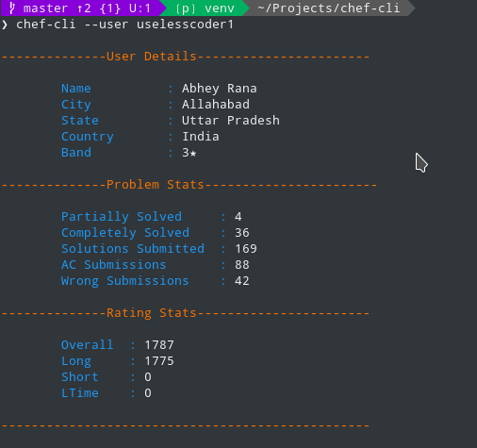Click the git branch icon in prompt
Image resolution: width=477 pixels, height=448 pixels.
12,8
